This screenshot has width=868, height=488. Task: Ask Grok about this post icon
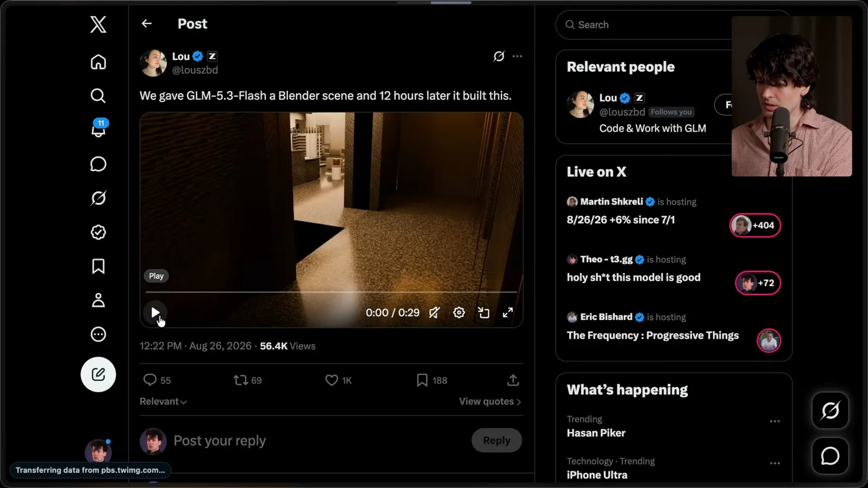pos(499,56)
